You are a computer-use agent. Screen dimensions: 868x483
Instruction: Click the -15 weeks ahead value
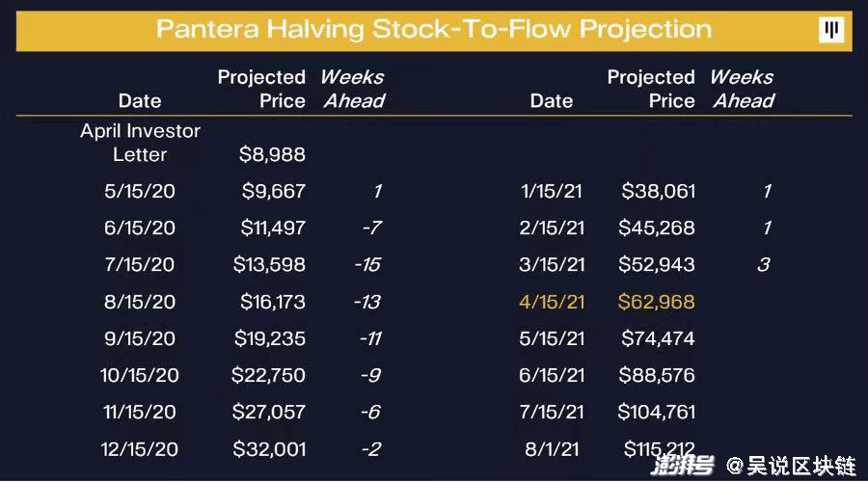366,264
